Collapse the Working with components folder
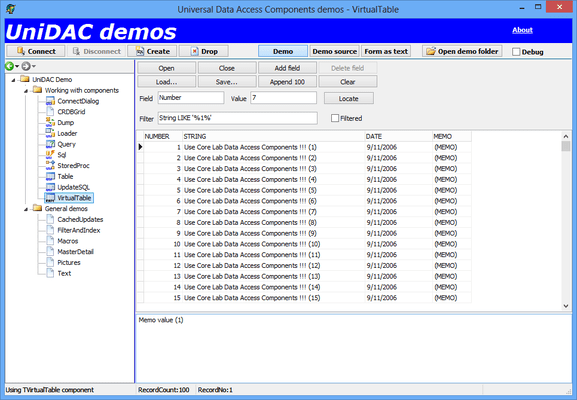 (26, 91)
